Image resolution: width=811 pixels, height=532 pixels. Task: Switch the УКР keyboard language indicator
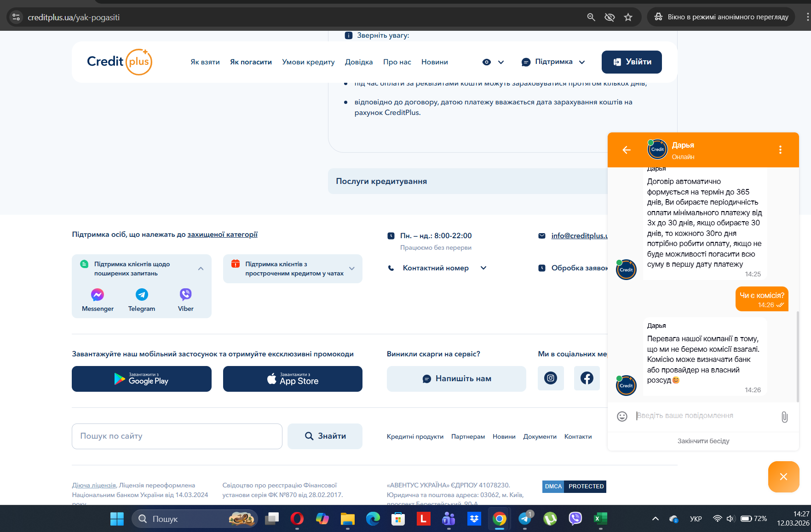[x=696, y=519]
